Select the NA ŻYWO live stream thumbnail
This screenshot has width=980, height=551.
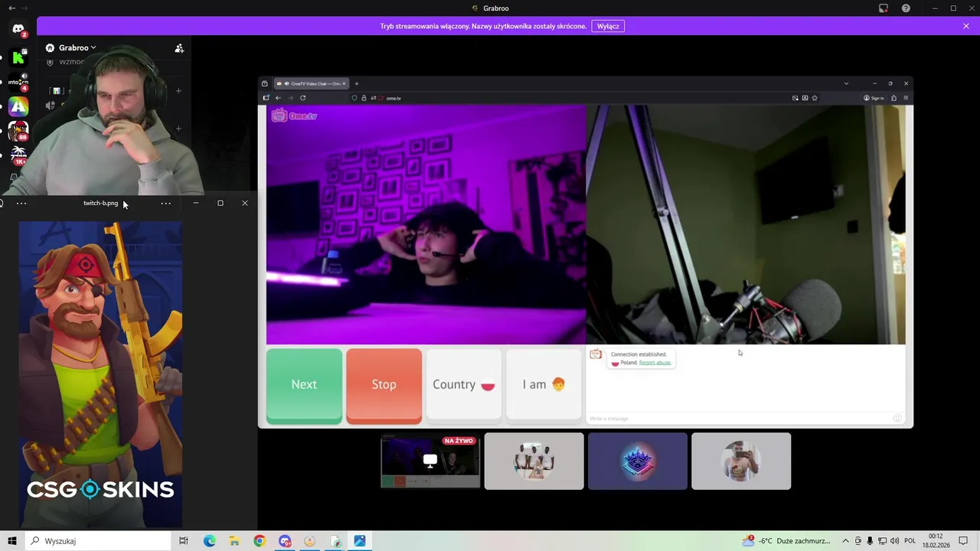click(x=430, y=461)
